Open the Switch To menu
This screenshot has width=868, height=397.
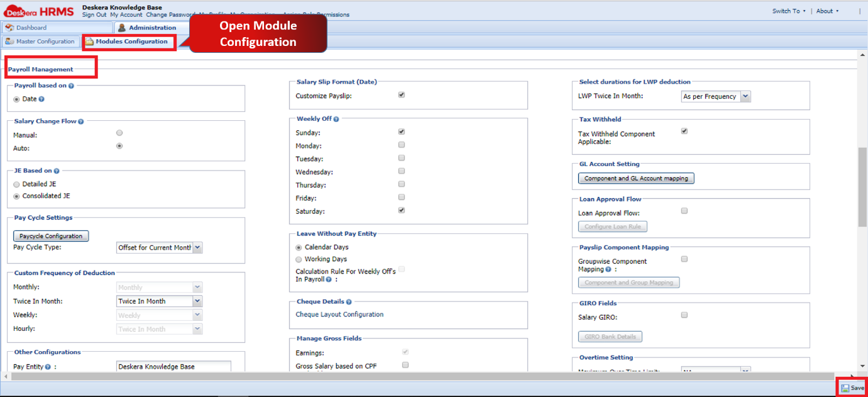pos(788,11)
